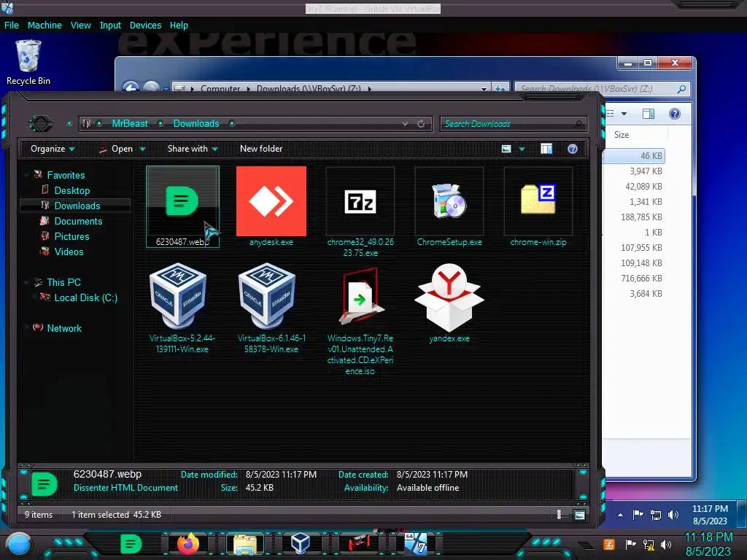Expand views dropdown in background window
This screenshot has width=747, height=560.
click(x=624, y=114)
